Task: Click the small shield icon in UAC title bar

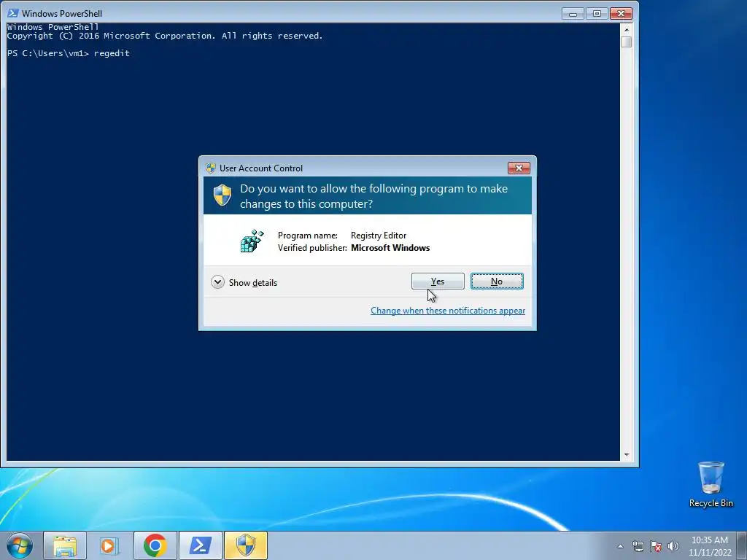Action: [x=211, y=168]
